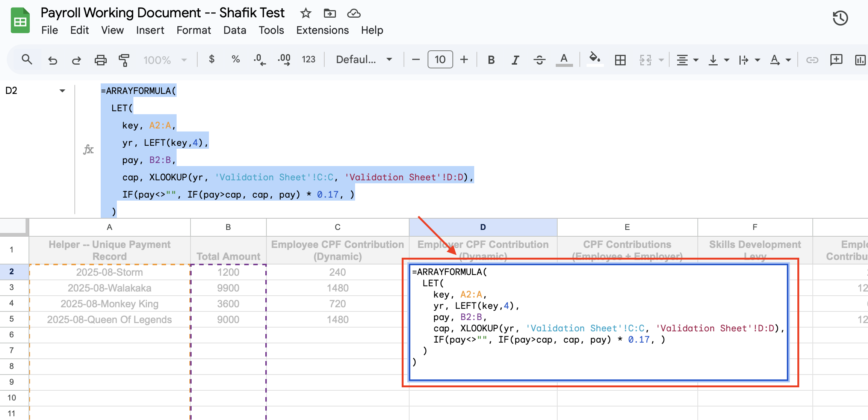Viewport: 868px width, 420px height.
Task: Open the Format menu
Action: 194,30
